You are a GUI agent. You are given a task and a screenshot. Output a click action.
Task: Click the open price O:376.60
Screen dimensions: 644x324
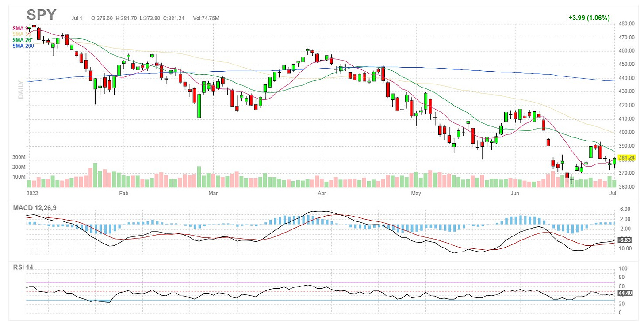pos(101,18)
